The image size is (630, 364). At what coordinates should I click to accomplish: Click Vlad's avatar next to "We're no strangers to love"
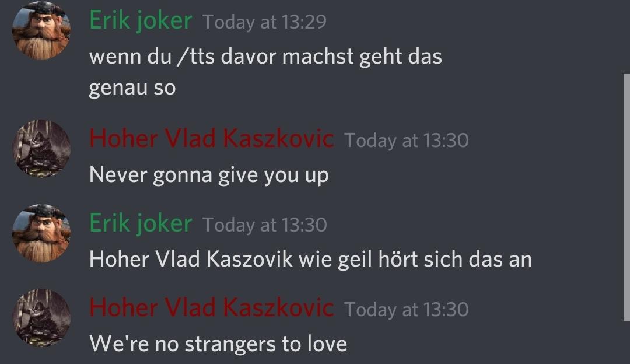click(x=41, y=318)
